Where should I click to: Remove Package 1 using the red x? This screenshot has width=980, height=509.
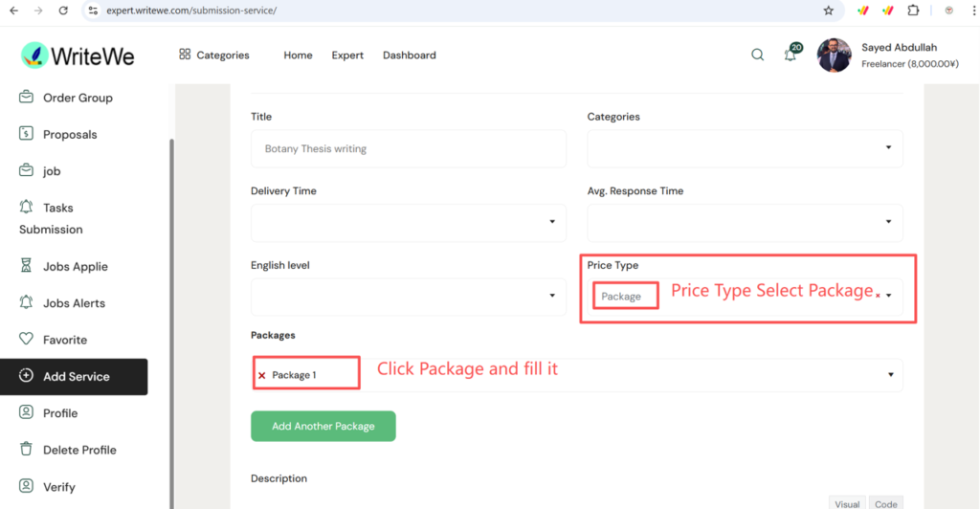click(262, 375)
